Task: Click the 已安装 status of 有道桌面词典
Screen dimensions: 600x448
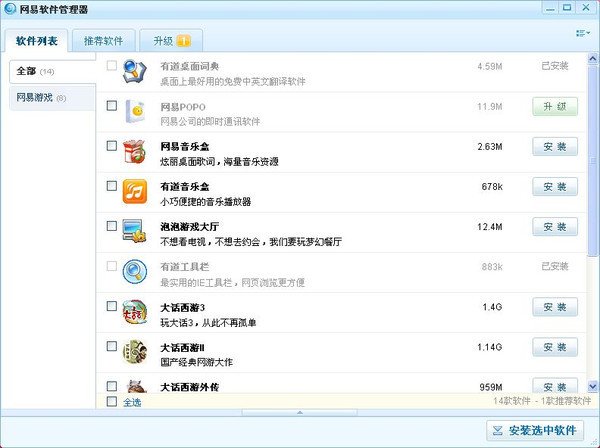Action: pos(555,66)
